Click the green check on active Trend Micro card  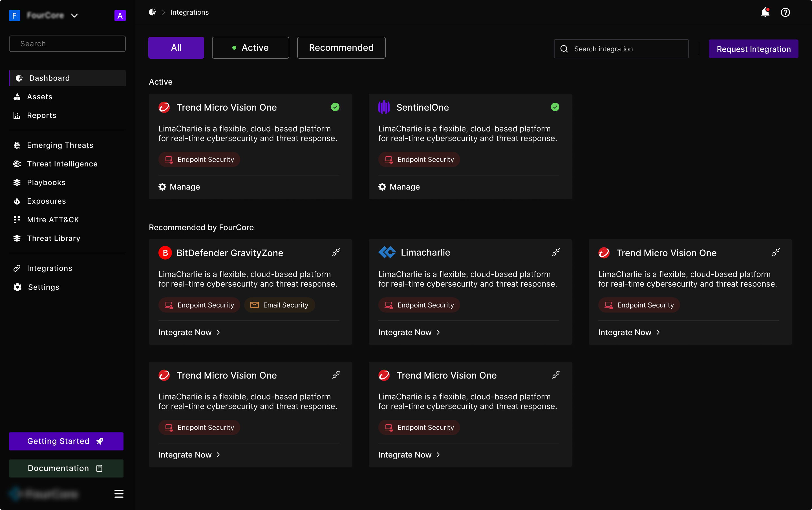335,107
